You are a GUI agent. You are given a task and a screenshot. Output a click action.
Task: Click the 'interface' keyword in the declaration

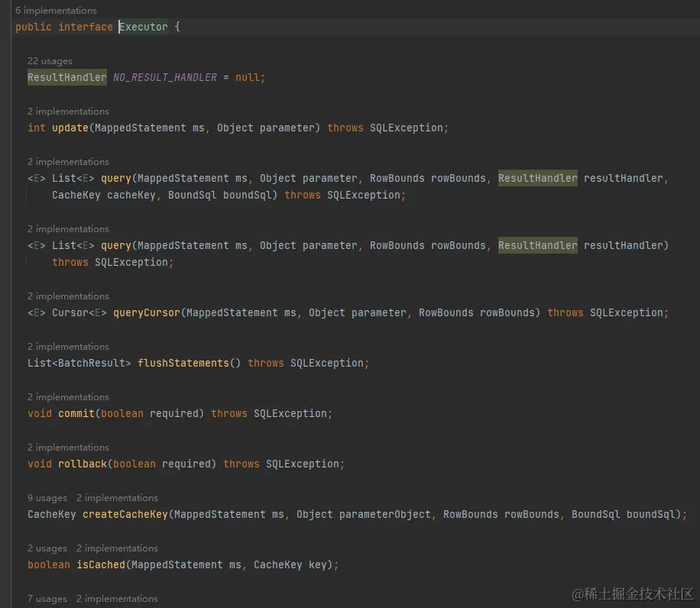pyautogui.click(x=86, y=27)
